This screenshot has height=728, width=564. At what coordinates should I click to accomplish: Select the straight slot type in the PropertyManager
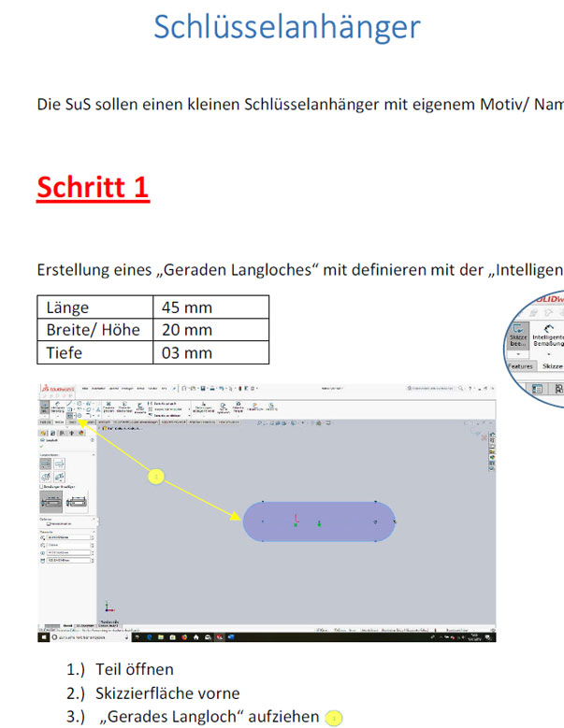tap(46, 464)
